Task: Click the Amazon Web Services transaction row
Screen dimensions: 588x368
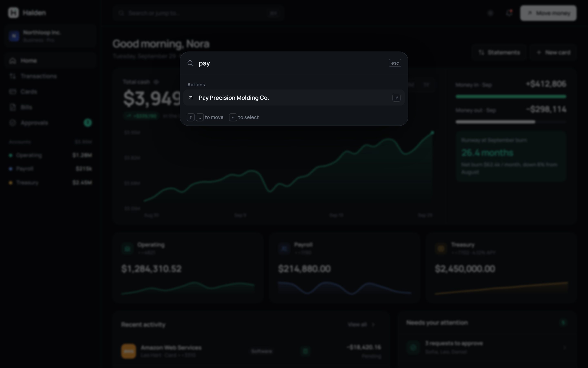Action: click(251, 351)
